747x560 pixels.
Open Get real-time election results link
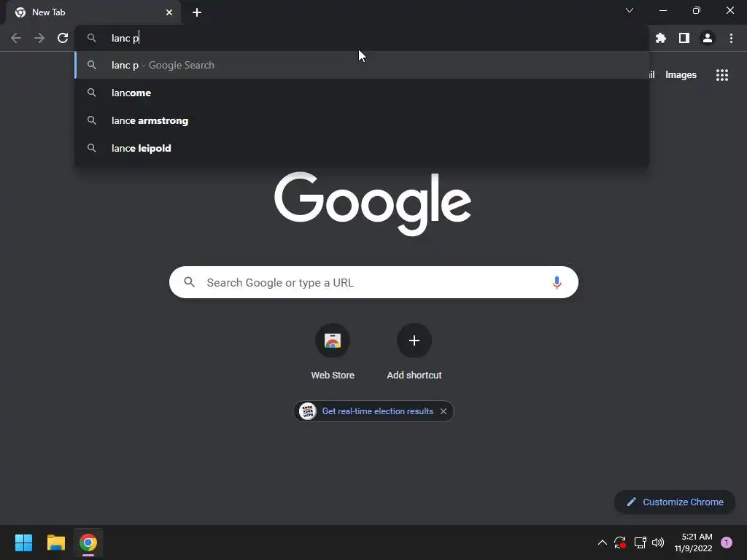pos(377,411)
